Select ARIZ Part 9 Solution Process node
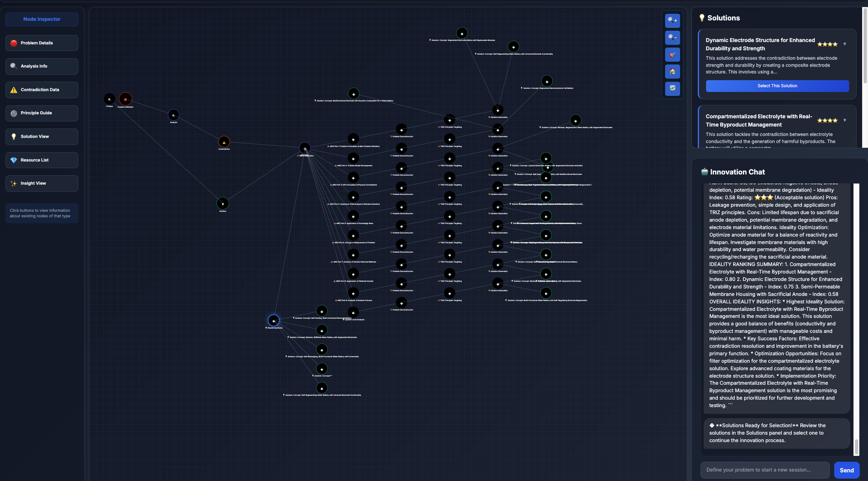The height and width of the screenshot is (481, 868). pos(353,293)
